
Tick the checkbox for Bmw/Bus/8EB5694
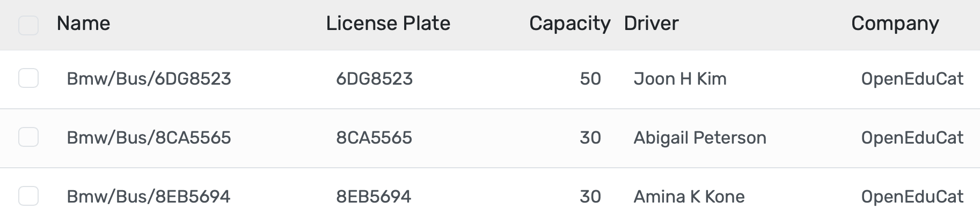tap(28, 196)
